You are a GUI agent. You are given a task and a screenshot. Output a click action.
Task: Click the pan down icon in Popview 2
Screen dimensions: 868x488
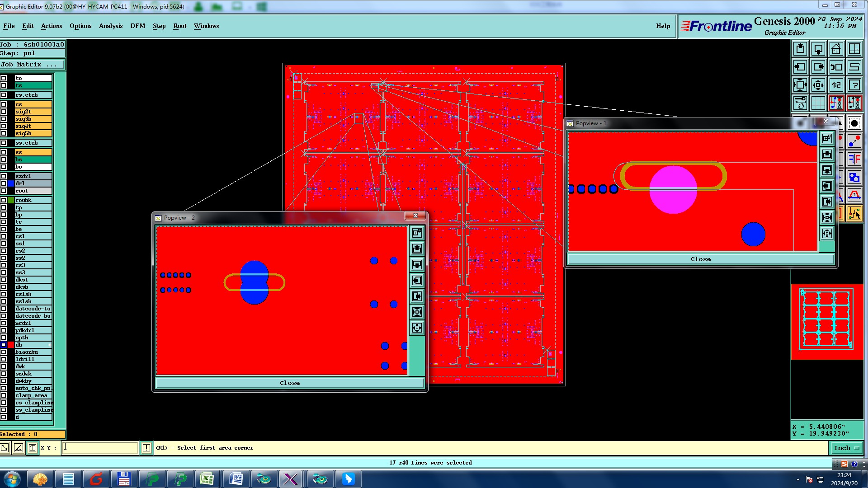[x=417, y=265]
